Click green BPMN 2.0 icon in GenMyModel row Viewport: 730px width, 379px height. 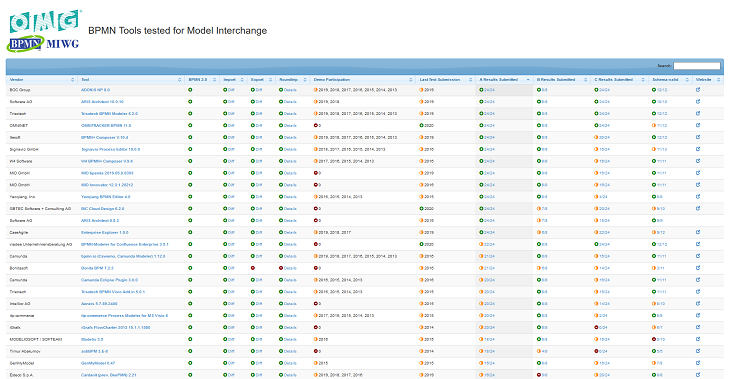190,363
